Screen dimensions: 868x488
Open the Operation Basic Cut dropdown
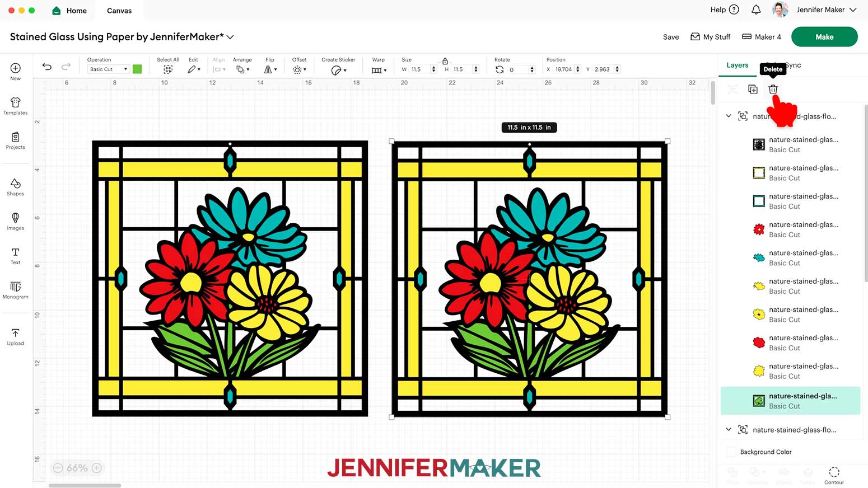109,69
